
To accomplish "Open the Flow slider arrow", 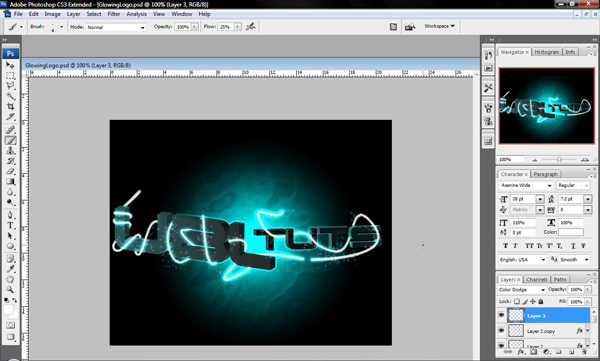I will pos(238,27).
